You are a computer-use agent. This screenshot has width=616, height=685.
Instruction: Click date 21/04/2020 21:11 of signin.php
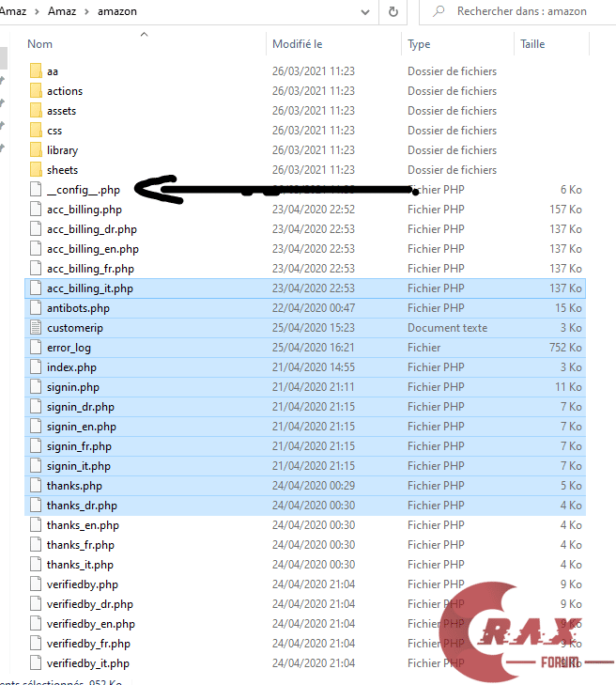314,386
